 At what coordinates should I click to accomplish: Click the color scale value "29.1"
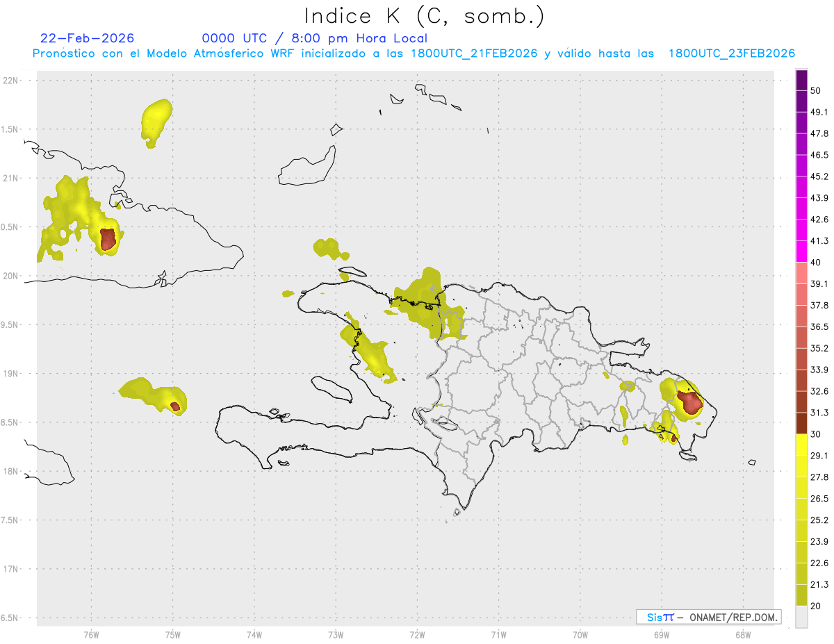click(819, 455)
